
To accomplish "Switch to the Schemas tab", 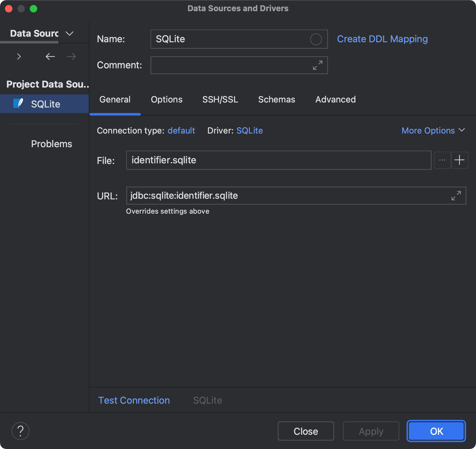I will click(276, 99).
